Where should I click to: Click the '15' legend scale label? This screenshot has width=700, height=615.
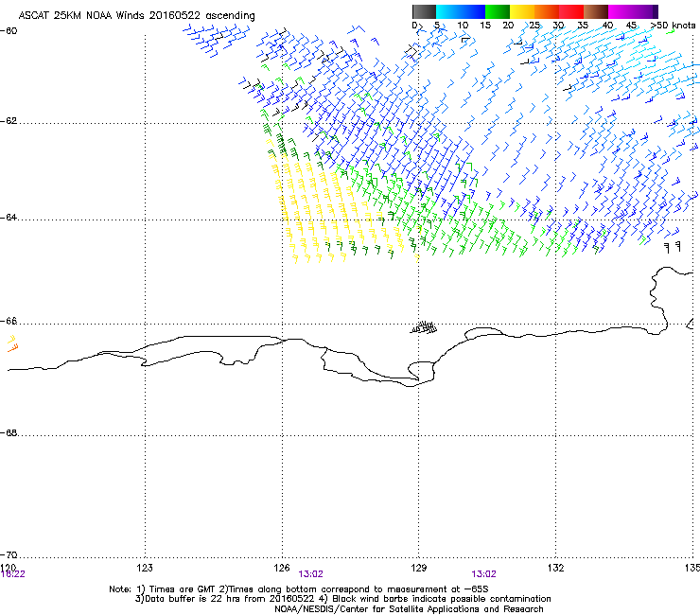pyautogui.click(x=485, y=26)
